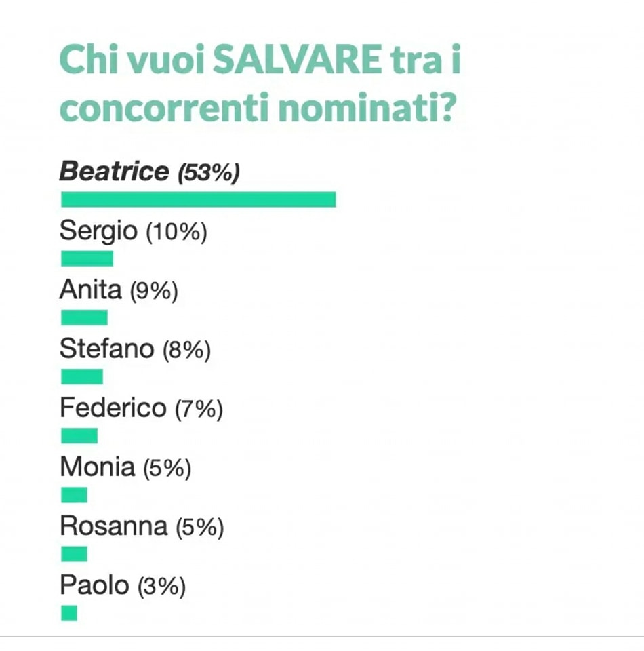This screenshot has height=651, width=644.
Task: Click Anita's green result bar
Action: pyautogui.click(x=84, y=317)
